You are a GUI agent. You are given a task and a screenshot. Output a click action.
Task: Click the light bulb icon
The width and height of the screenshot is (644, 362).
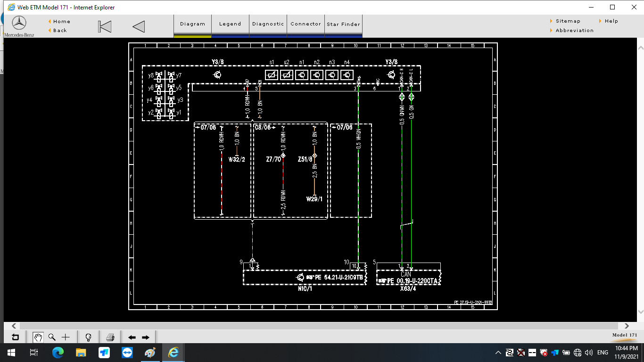click(x=88, y=337)
